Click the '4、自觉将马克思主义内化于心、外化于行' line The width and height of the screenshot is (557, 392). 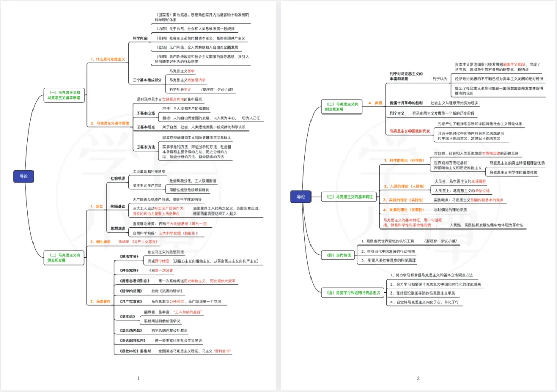(424, 302)
